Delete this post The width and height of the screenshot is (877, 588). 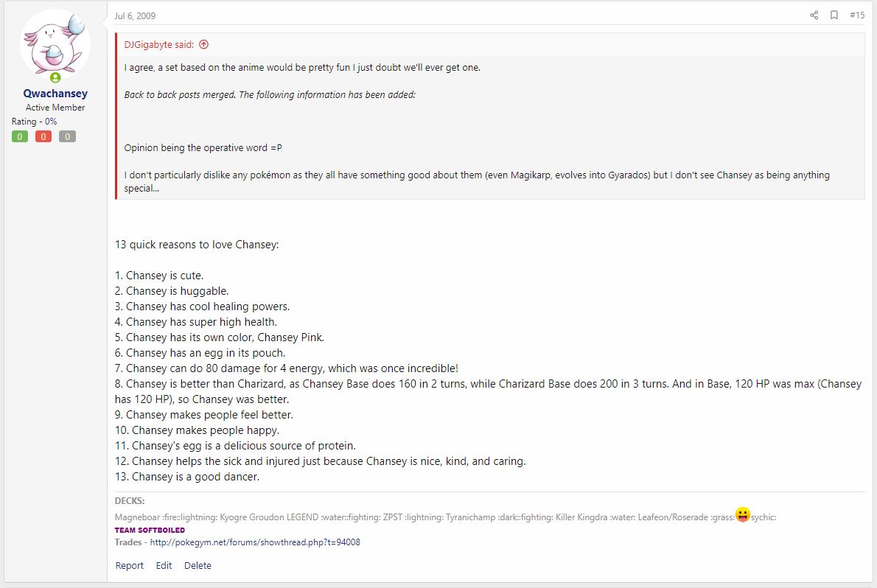point(198,566)
